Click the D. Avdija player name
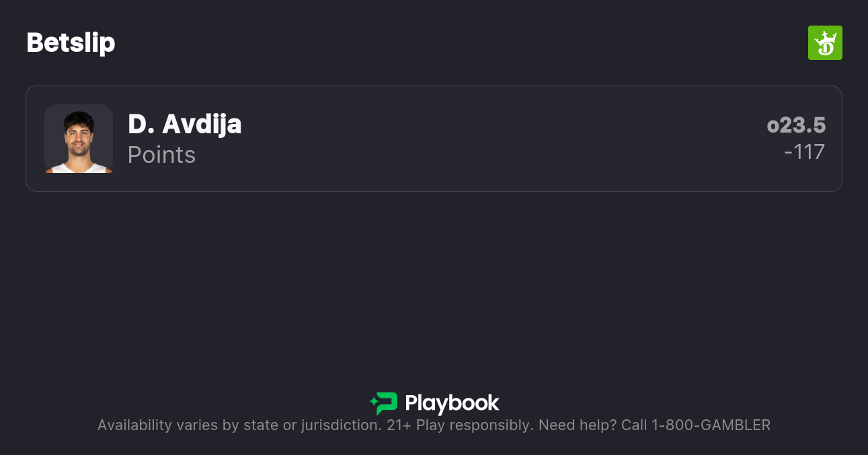The width and height of the screenshot is (868, 455). pos(185,125)
